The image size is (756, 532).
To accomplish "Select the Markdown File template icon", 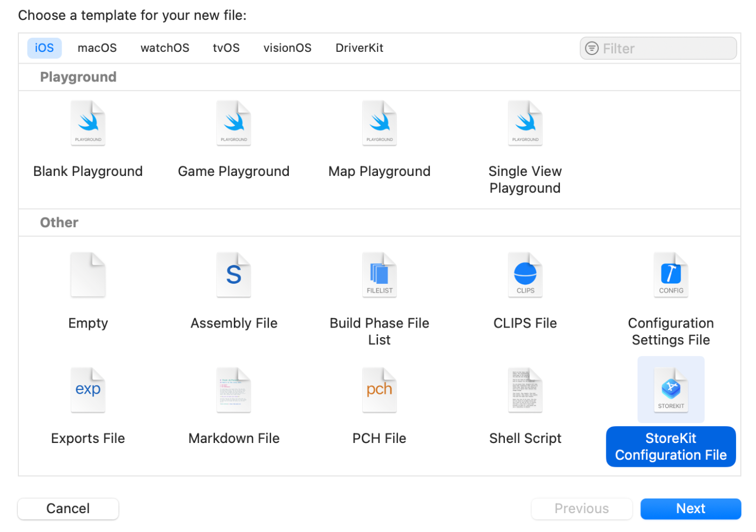I will (234, 390).
